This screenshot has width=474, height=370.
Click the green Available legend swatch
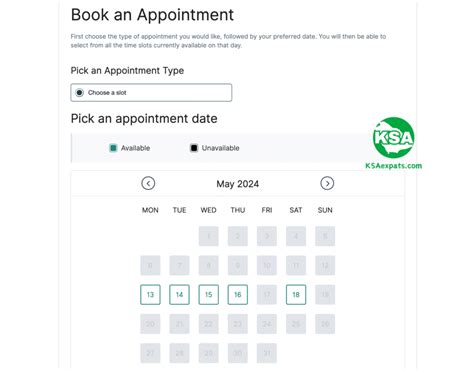click(x=113, y=148)
